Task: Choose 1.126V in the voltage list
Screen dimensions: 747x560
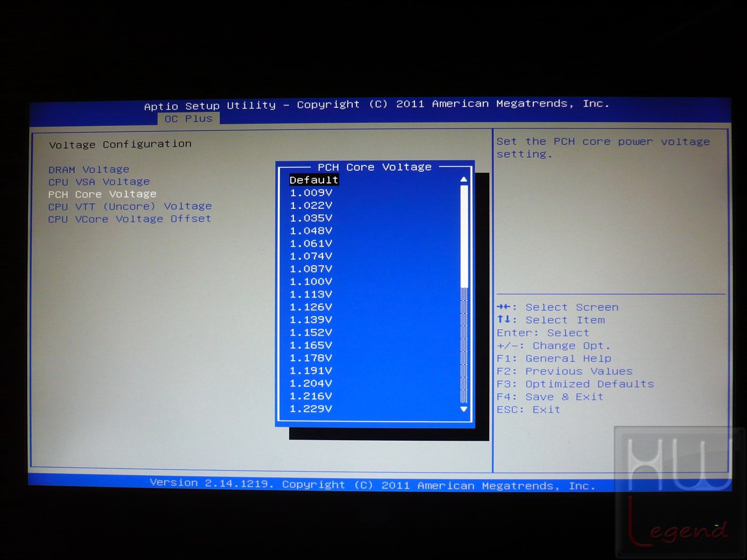Action: click(x=311, y=308)
